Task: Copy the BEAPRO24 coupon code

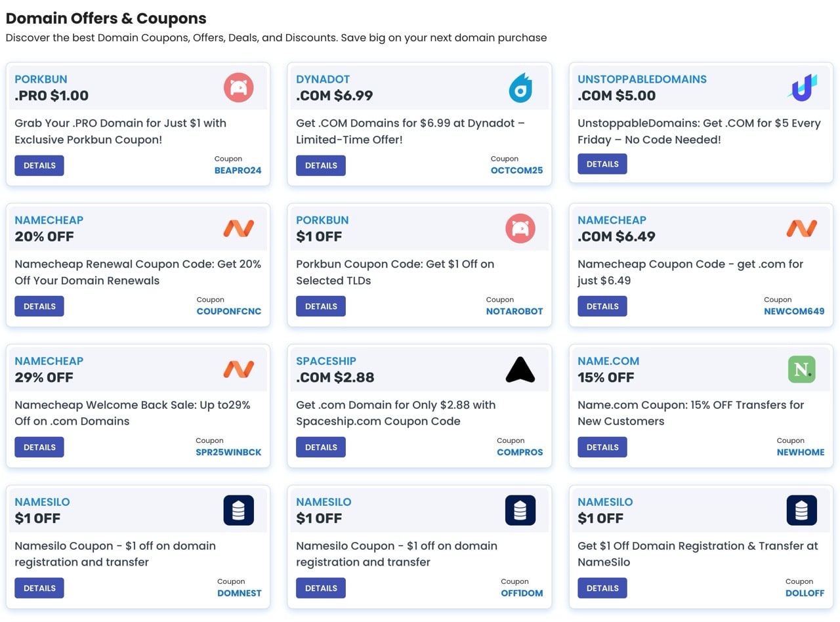Action: coord(238,171)
